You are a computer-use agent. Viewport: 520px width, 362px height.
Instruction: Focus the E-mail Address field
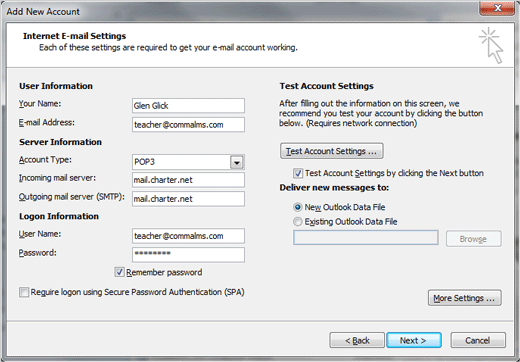point(188,125)
